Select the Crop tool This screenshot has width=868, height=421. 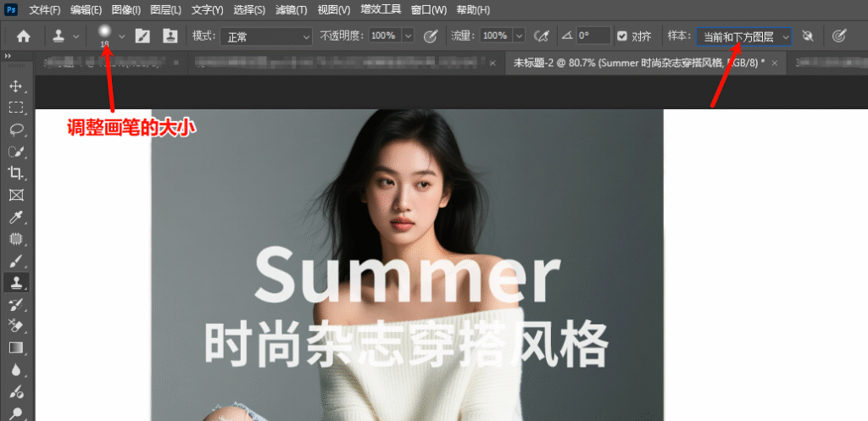pyautogui.click(x=16, y=173)
